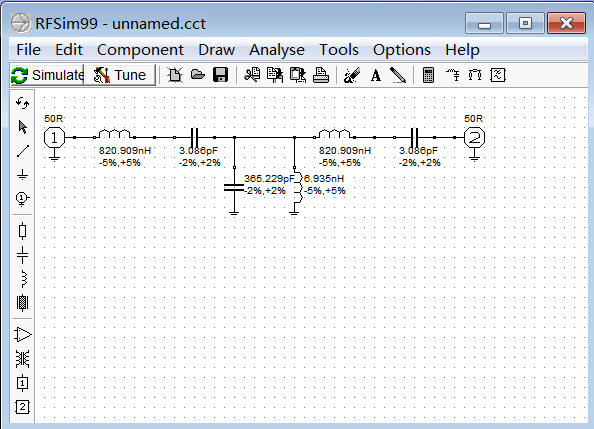Open an existing circuit file
The image size is (594, 429).
(x=198, y=75)
